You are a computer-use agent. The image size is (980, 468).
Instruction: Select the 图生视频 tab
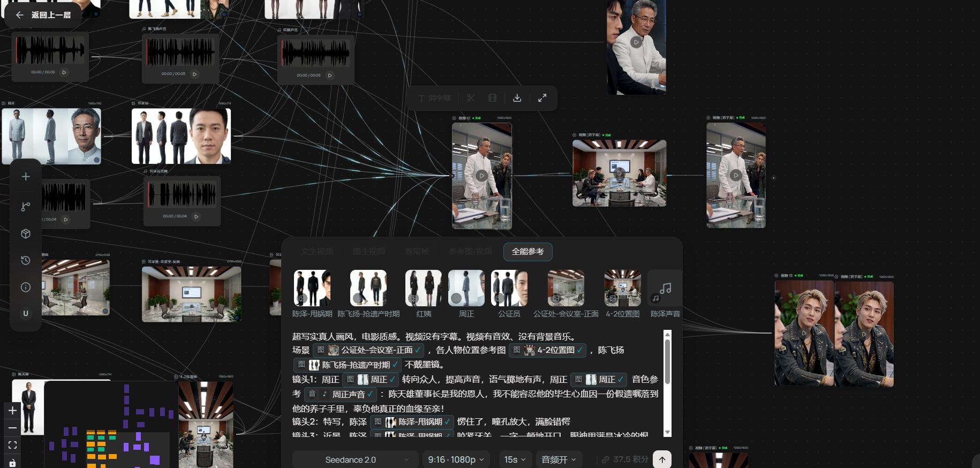coord(369,252)
